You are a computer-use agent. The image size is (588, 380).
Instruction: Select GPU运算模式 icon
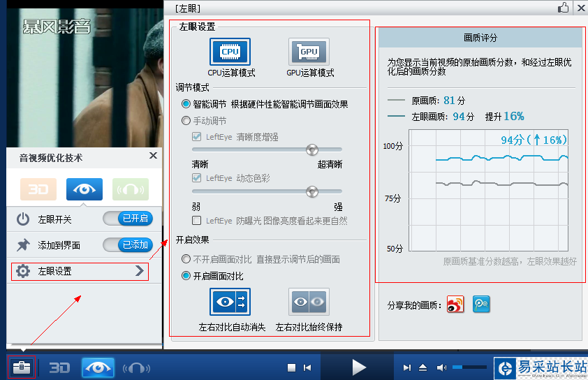pos(309,52)
